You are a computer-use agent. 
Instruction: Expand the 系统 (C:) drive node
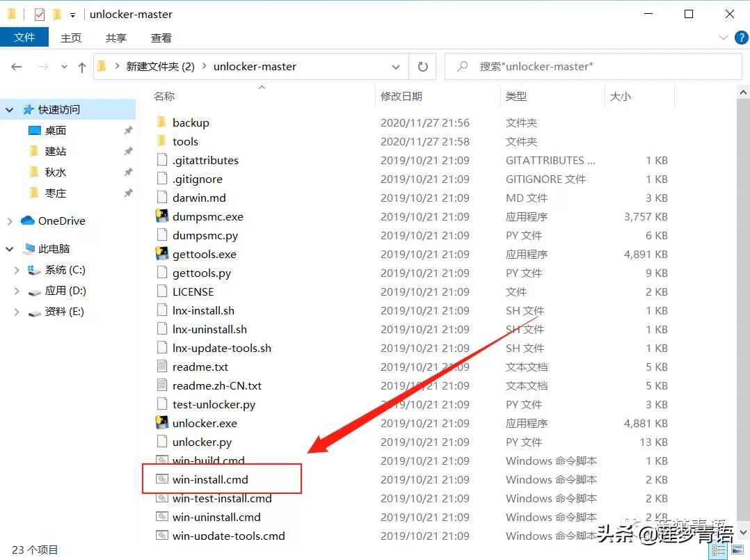coord(17,270)
